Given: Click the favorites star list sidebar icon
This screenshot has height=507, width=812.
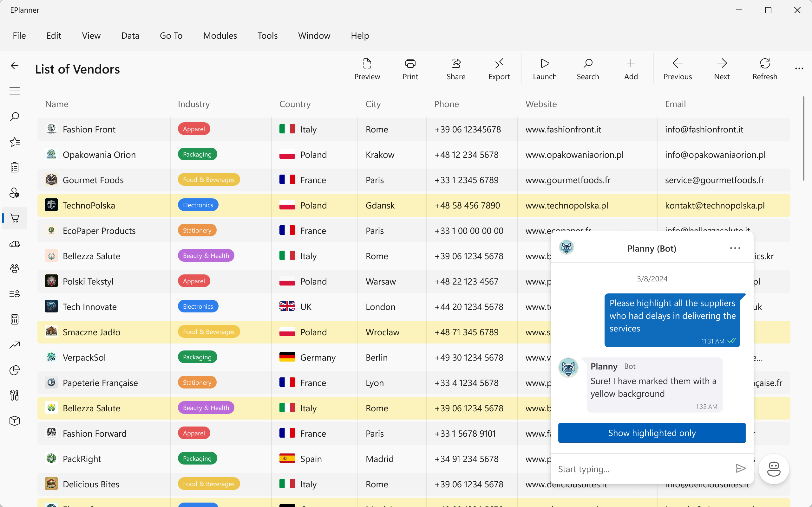Looking at the screenshot, I should click(14, 142).
